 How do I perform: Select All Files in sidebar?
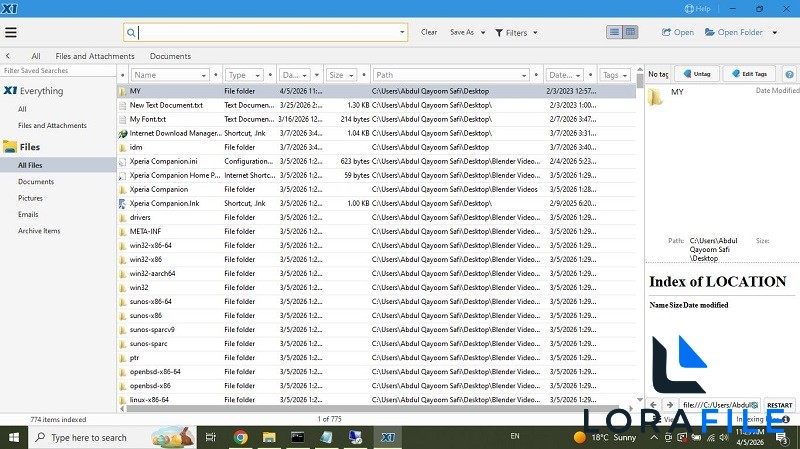tap(58, 165)
